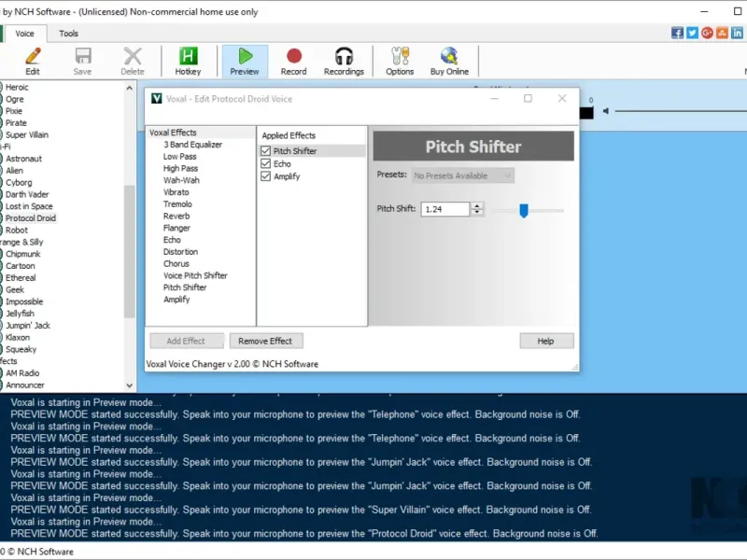Click the red Record button
The image size is (747, 560).
293,61
